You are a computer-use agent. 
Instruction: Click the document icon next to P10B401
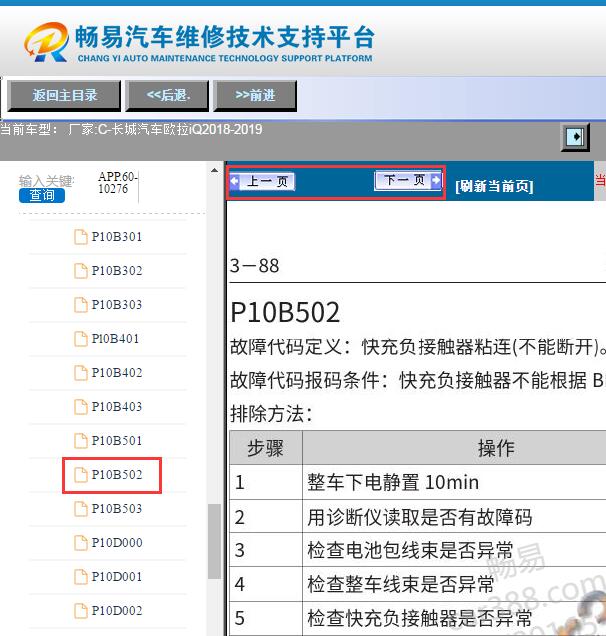(81, 339)
